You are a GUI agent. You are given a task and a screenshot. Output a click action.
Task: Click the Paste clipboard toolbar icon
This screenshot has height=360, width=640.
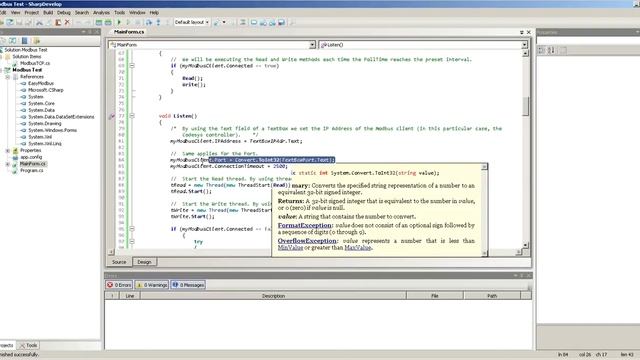[58, 22]
